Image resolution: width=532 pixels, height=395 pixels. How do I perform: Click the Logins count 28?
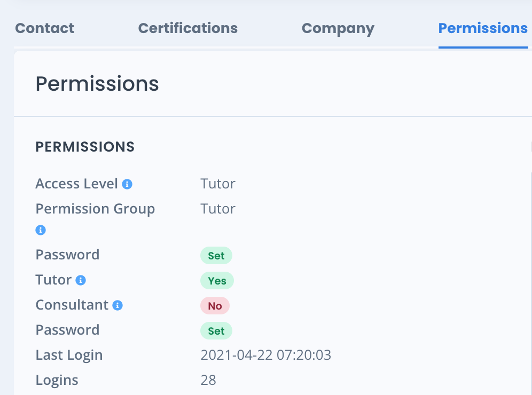[208, 380]
